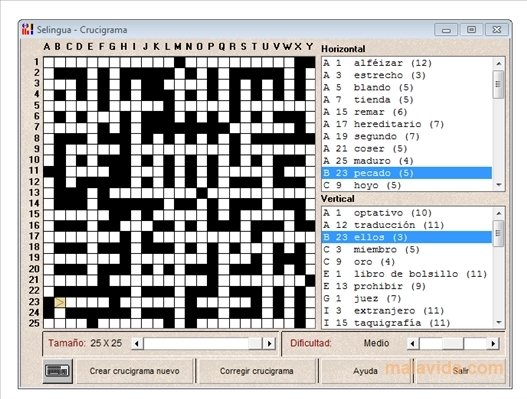Select horizontal clue 'hereditario (7)'
The height and width of the screenshot is (399, 527).
click(407, 124)
